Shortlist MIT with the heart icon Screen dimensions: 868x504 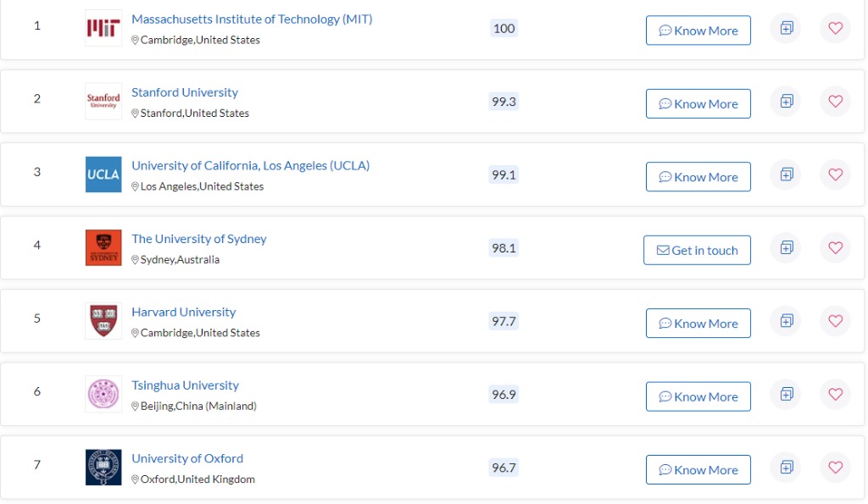tap(835, 28)
